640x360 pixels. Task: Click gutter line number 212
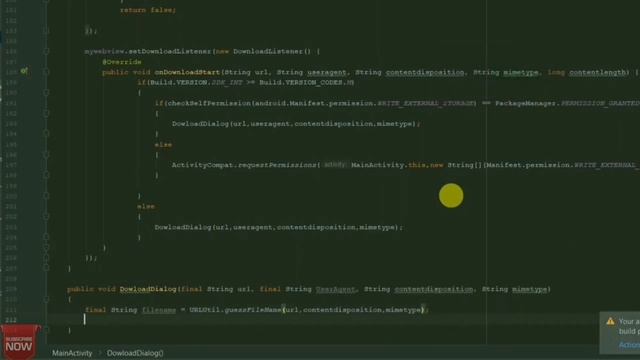(11, 320)
